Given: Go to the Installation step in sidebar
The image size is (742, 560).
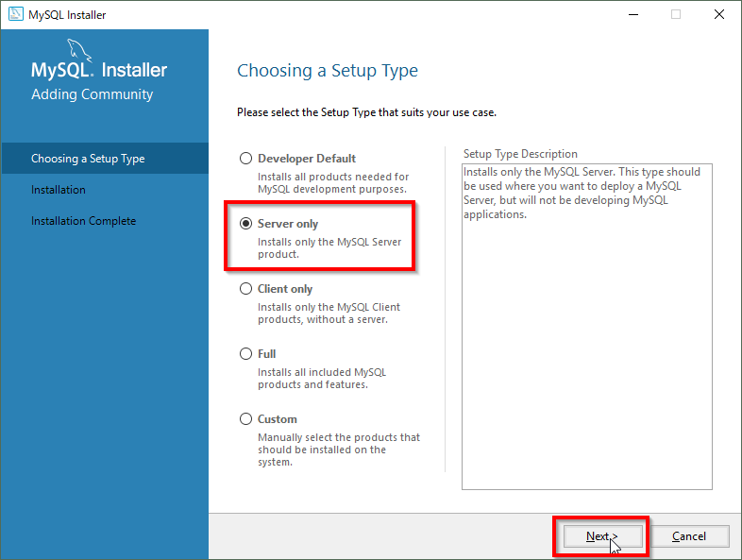Looking at the screenshot, I should pos(59,190).
